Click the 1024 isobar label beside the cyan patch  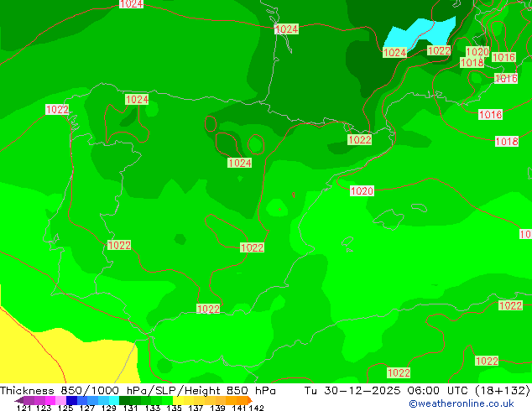click(x=394, y=53)
